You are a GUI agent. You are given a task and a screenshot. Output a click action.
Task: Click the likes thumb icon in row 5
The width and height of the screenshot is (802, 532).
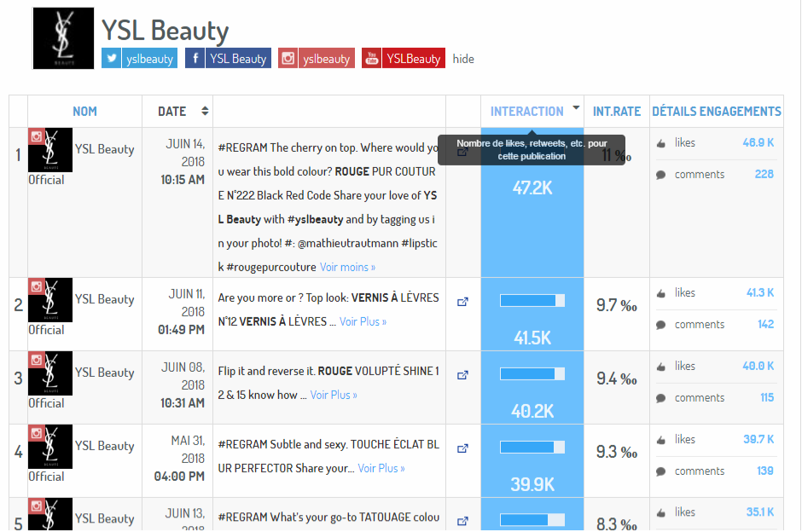point(661,513)
